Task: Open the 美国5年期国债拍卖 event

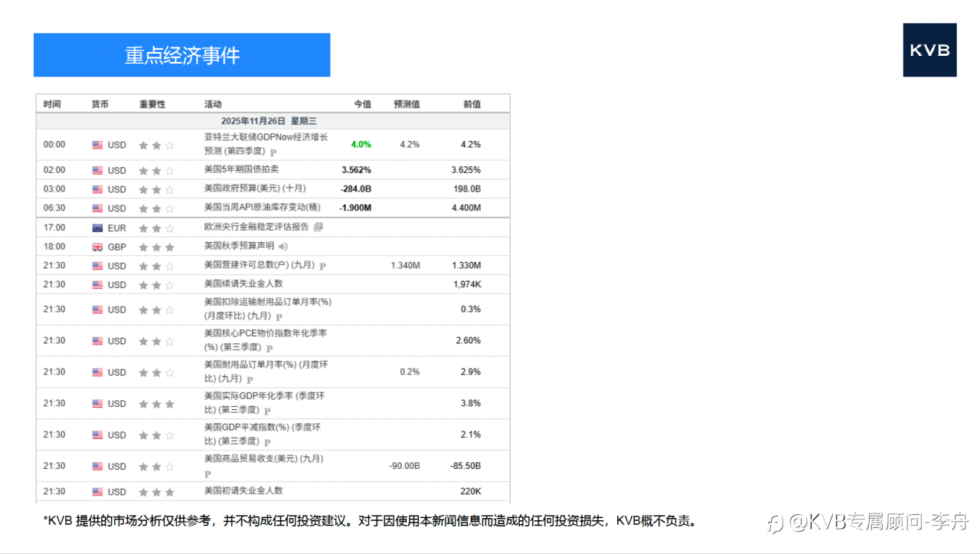Action: 242,169
